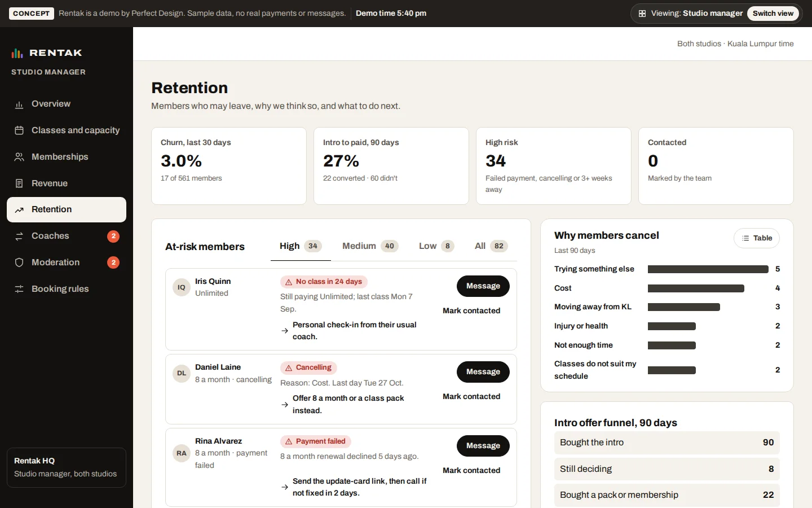The height and width of the screenshot is (508, 812).
Task: Open Coaches in the sidebar
Action: click(x=67, y=236)
